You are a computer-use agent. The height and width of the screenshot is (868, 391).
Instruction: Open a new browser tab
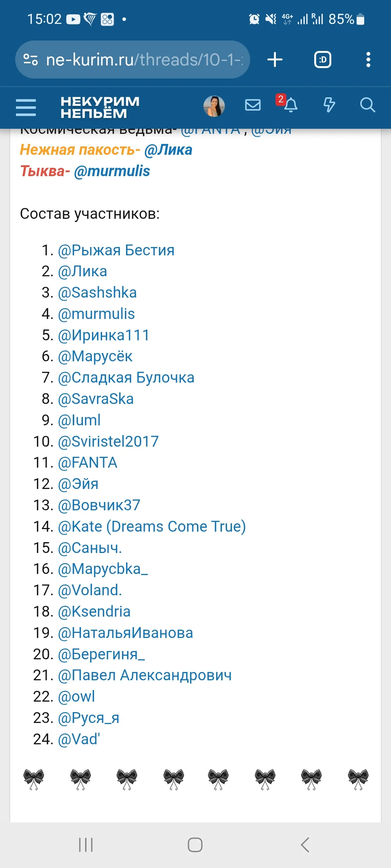pos(275,60)
